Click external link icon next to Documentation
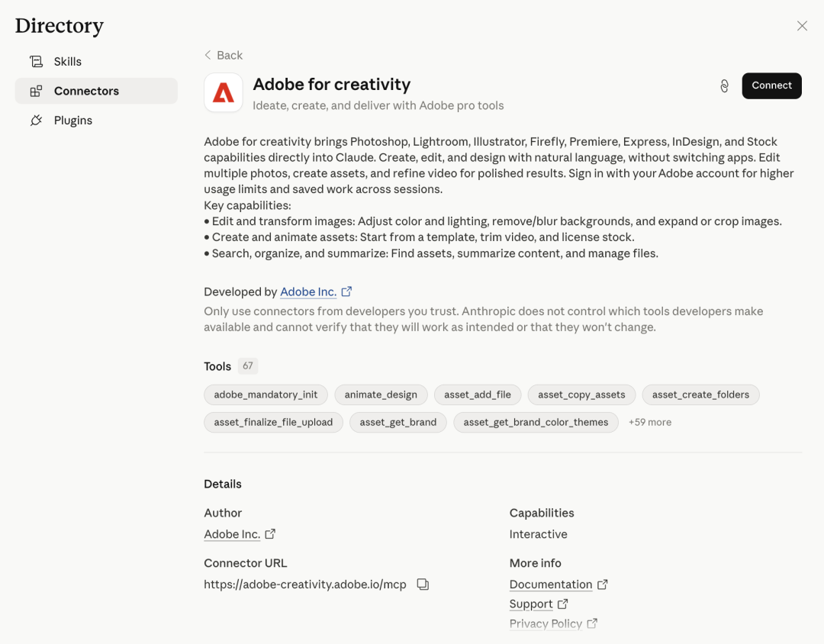The image size is (824, 644). [602, 584]
